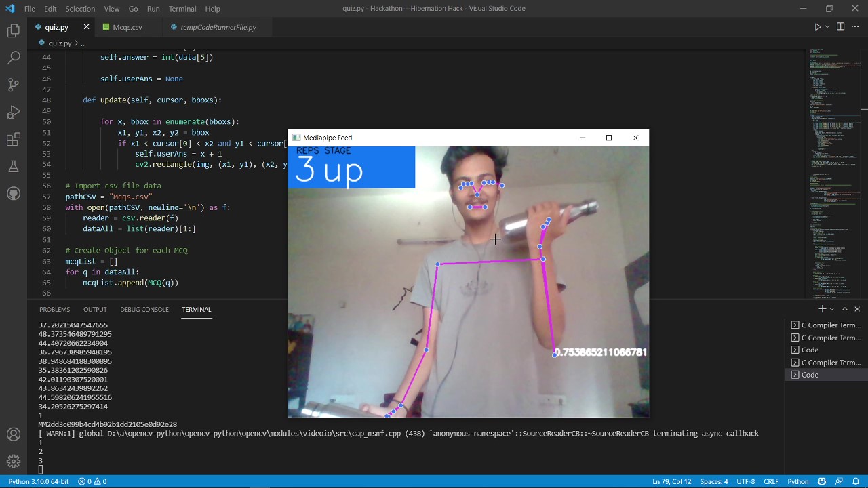Open the Selection menu
This screenshot has height=488, width=868.
click(80, 9)
